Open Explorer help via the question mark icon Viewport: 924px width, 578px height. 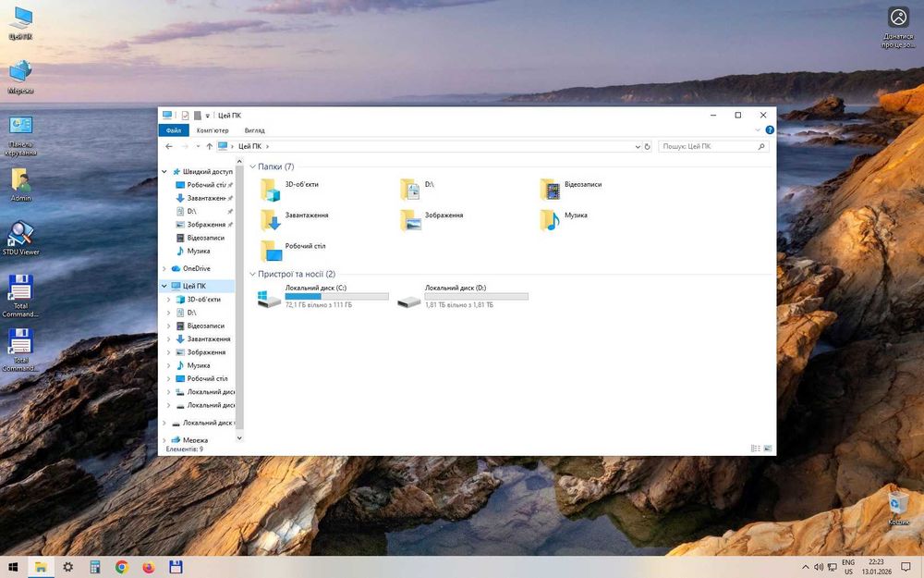[x=770, y=129]
